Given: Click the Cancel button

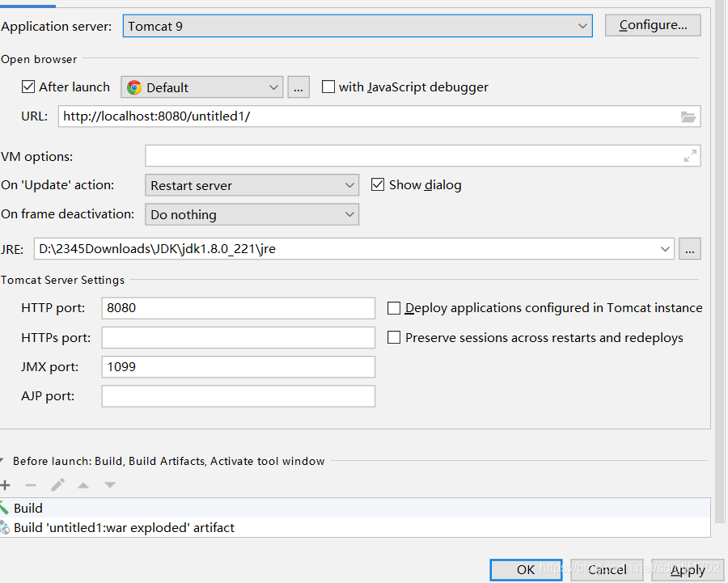Looking at the screenshot, I should [x=607, y=569].
